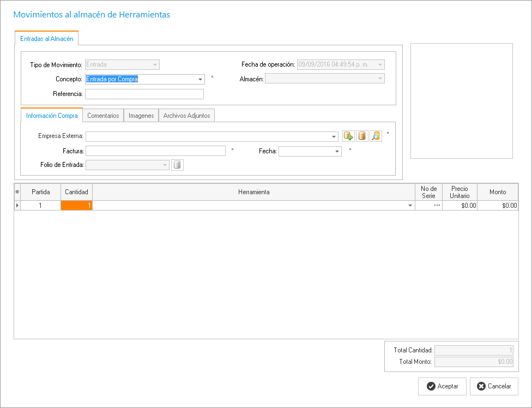Select the Archivos Adjuntos tab
Image resolution: width=532 pixels, height=408 pixels.
click(187, 116)
